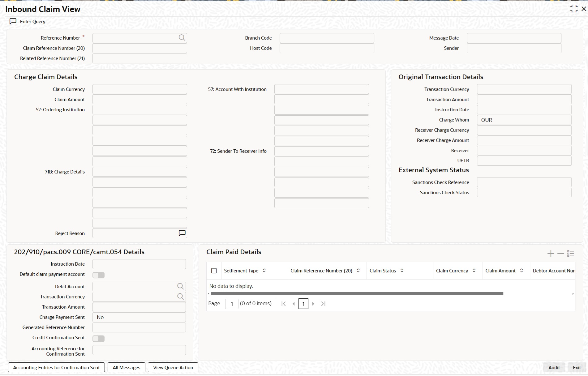Remove row in Claim Paid Details
This screenshot has width=588, height=376.
[x=560, y=254]
